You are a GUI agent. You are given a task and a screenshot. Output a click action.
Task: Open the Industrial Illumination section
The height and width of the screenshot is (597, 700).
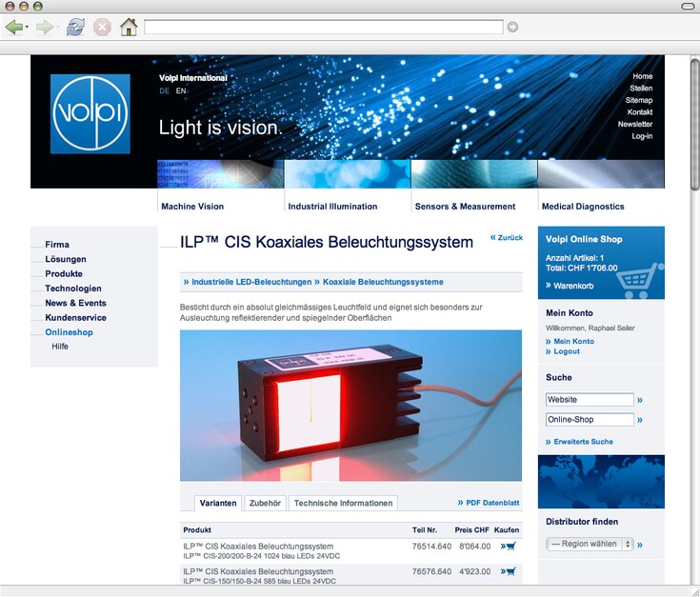[x=332, y=207]
